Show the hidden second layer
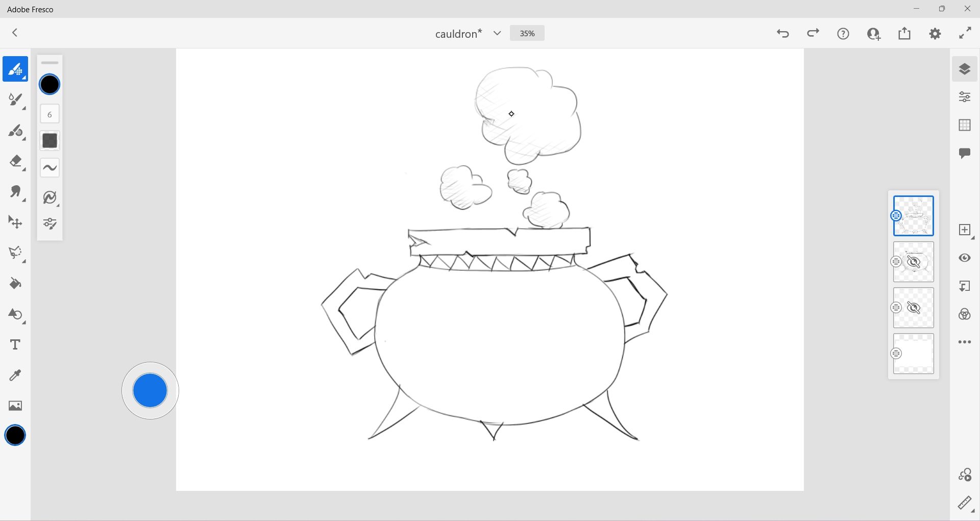980x521 pixels. (x=914, y=262)
